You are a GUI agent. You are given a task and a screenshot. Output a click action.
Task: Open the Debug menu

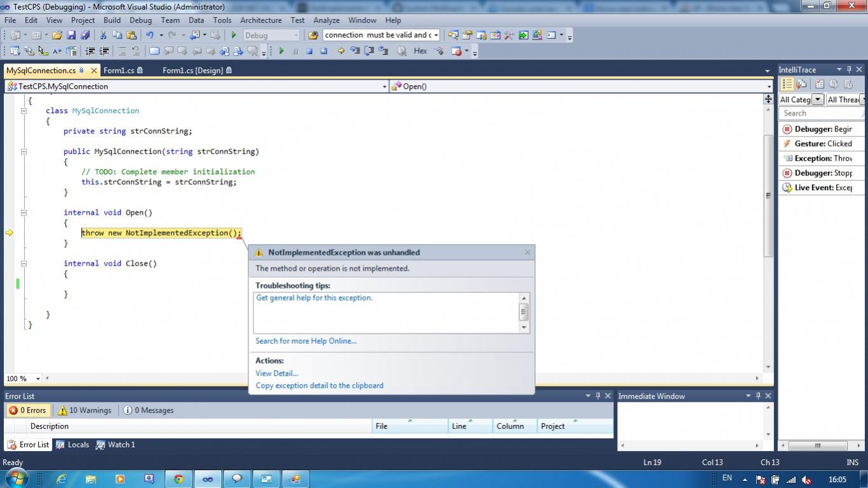(x=140, y=20)
